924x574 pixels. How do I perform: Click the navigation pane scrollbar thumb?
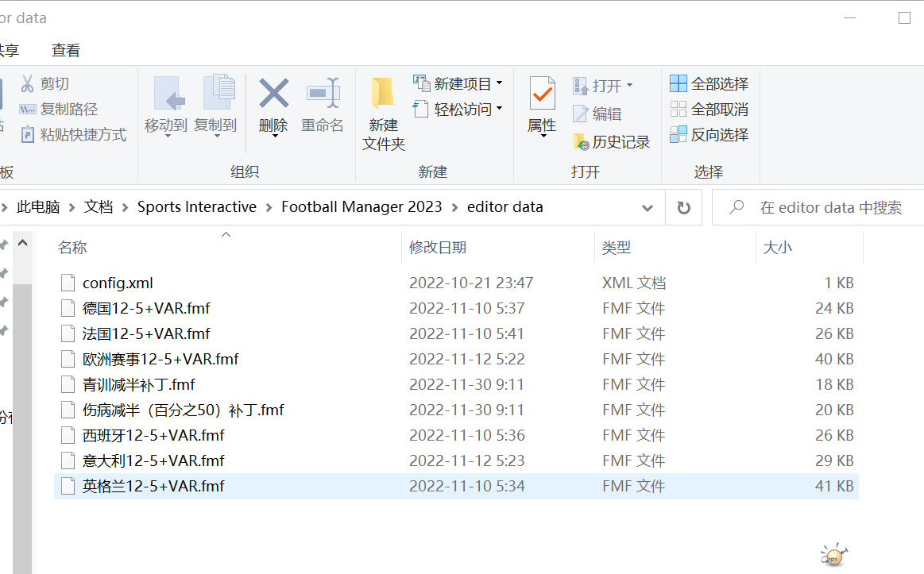click(x=22, y=429)
